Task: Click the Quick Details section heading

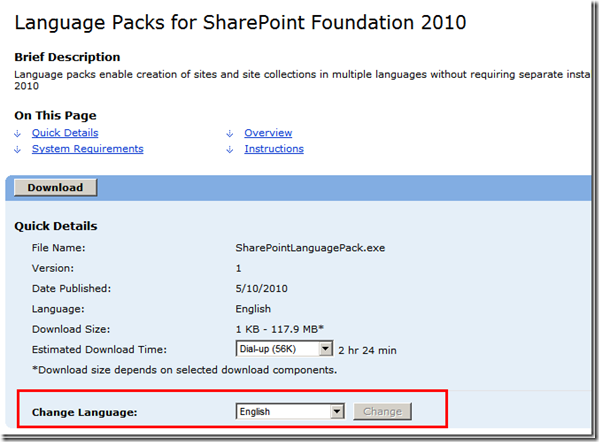Action: tap(56, 226)
